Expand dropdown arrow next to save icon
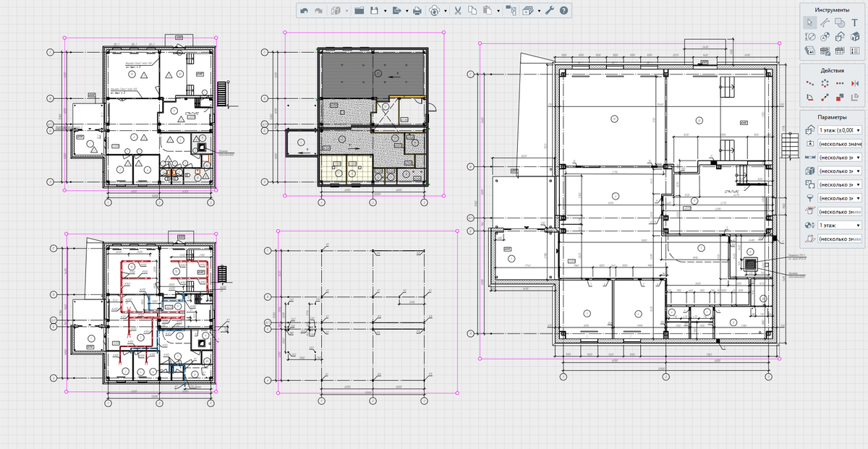The width and height of the screenshot is (868, 449). click(385, 11)
